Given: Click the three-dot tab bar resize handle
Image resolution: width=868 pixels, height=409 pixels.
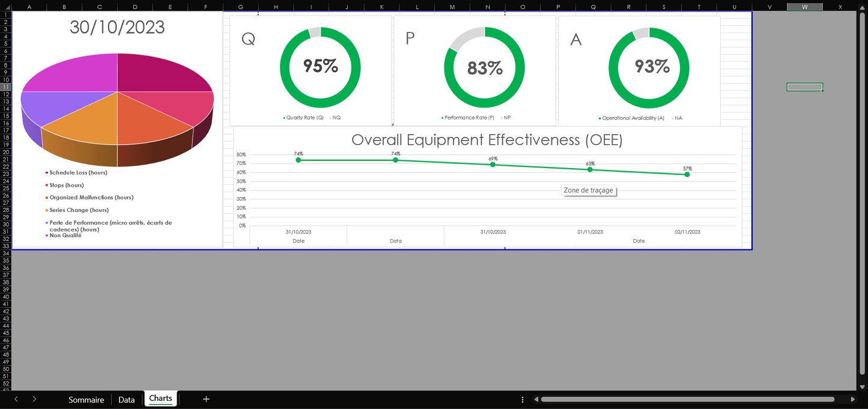Looking at the screenshot, I should point(522,399).
